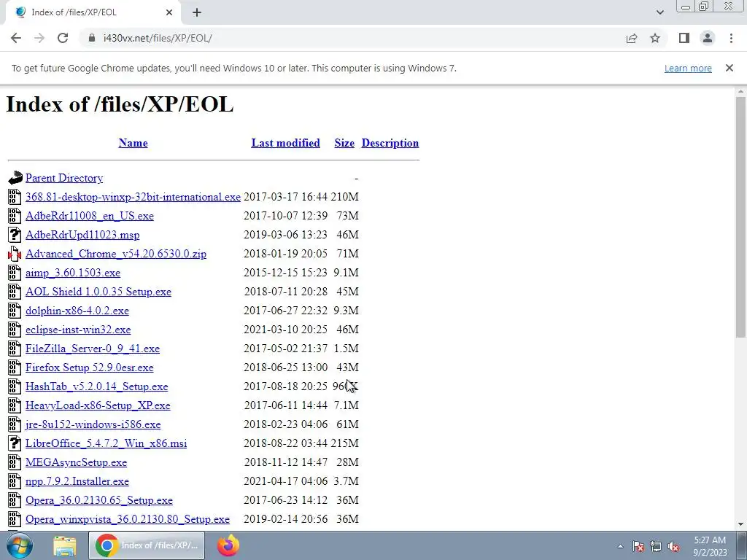This screenshot has width=747, height=560.
Task: Click the Parent Directory back-arrow icon
Action: click(15, 178)
